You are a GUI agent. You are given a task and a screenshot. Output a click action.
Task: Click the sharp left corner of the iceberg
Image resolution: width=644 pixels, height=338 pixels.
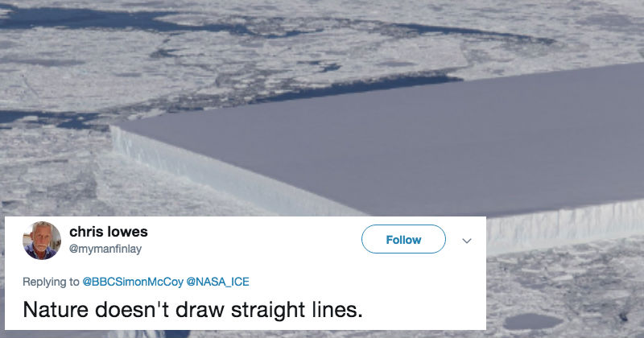click(114, 128)
